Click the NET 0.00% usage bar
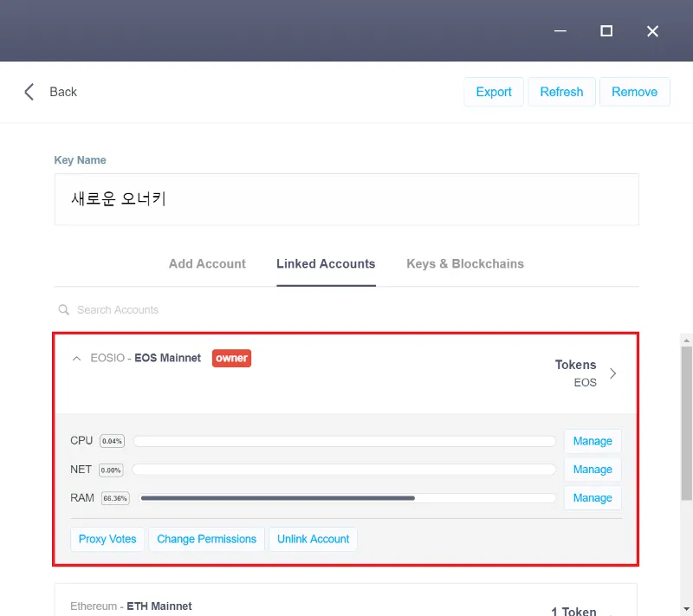The image size is (693, 616). point(344,470)
